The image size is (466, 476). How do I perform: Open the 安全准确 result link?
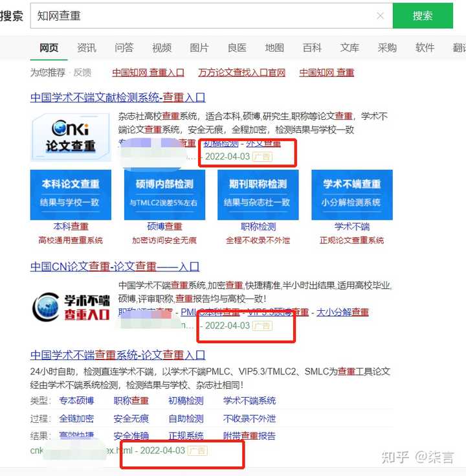point(131,436)
